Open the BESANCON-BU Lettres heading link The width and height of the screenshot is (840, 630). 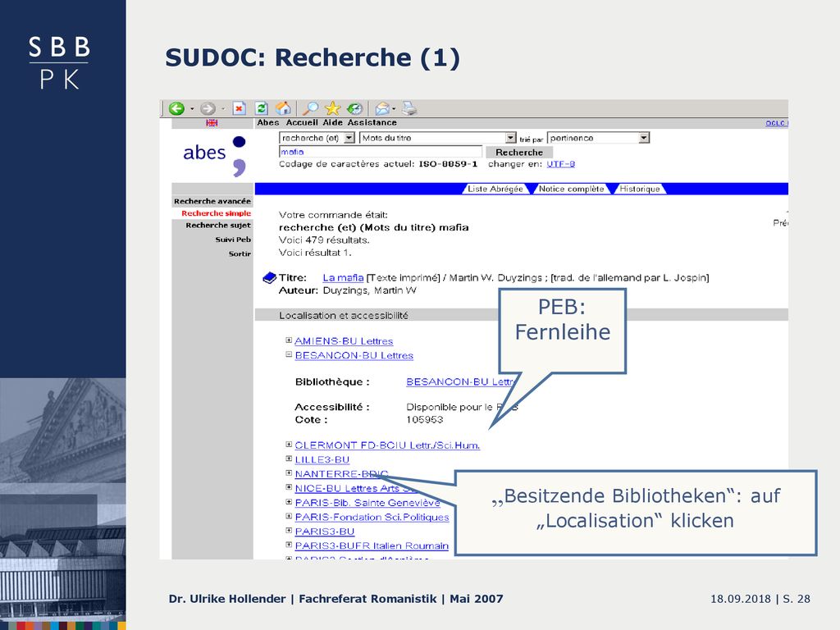point(354,355)
